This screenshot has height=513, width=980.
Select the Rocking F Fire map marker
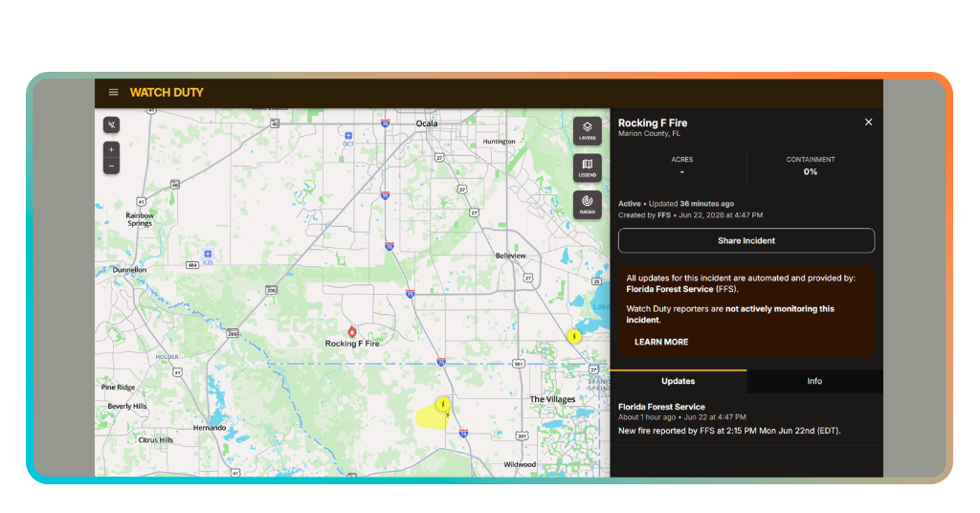pyautogui.click(x=352, y=332)
